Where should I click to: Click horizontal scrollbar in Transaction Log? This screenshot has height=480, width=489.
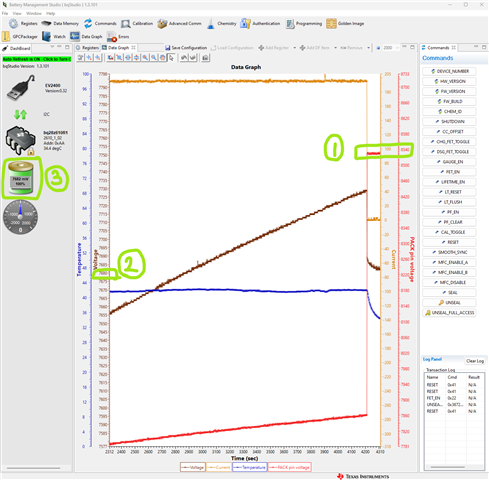(x=447, y=467)
